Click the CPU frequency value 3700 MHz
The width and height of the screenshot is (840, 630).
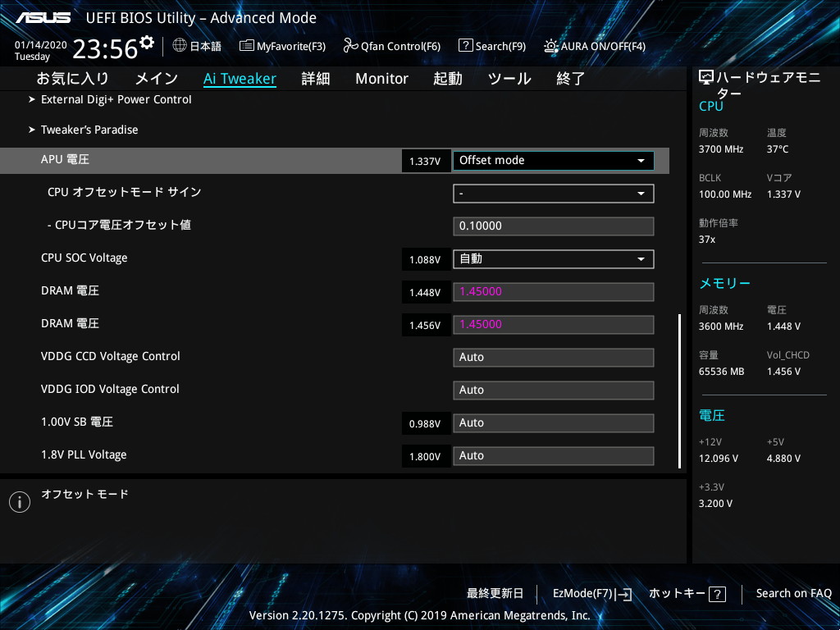pyautogui.click(x=720, y=149)
